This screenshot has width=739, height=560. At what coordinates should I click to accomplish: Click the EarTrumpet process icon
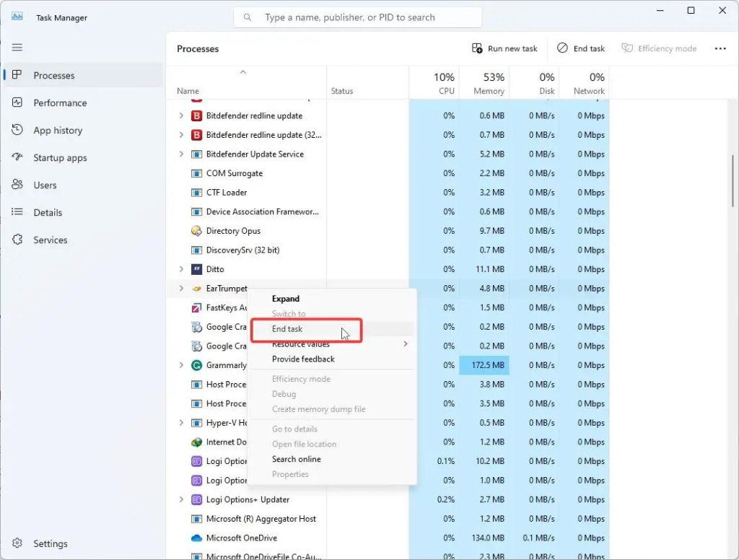pyautogui.click(x=196, y=289)
